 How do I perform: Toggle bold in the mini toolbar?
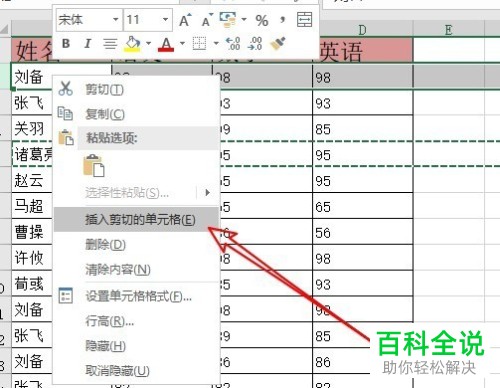tap(66, 43)
